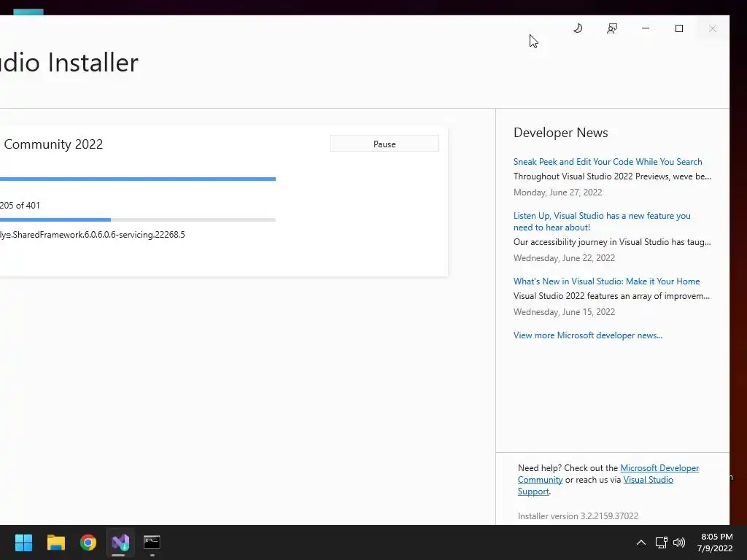This screenshot has height=560, width=747.
Task: Open Listen Up, Visual Studio new feature article
Action: point(602,222)
